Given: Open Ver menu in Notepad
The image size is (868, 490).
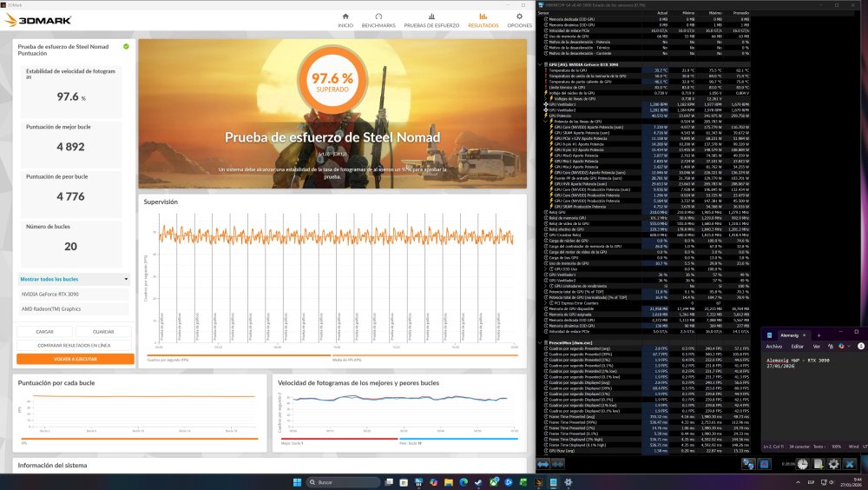Looking at the screenshot, I should click(816, 347).
